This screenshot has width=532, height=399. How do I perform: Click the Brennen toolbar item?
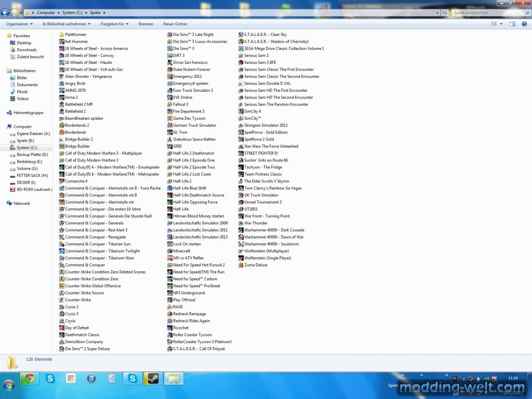[146, 24]
